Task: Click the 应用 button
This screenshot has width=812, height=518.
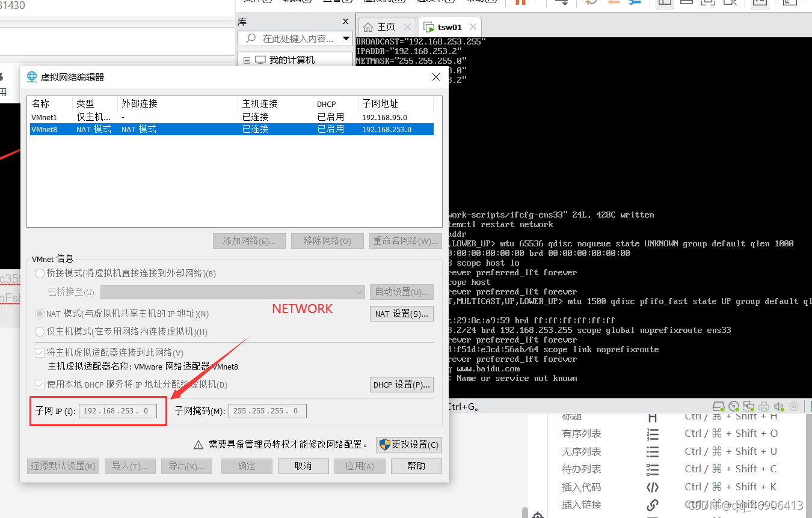Action: point(360,466)
